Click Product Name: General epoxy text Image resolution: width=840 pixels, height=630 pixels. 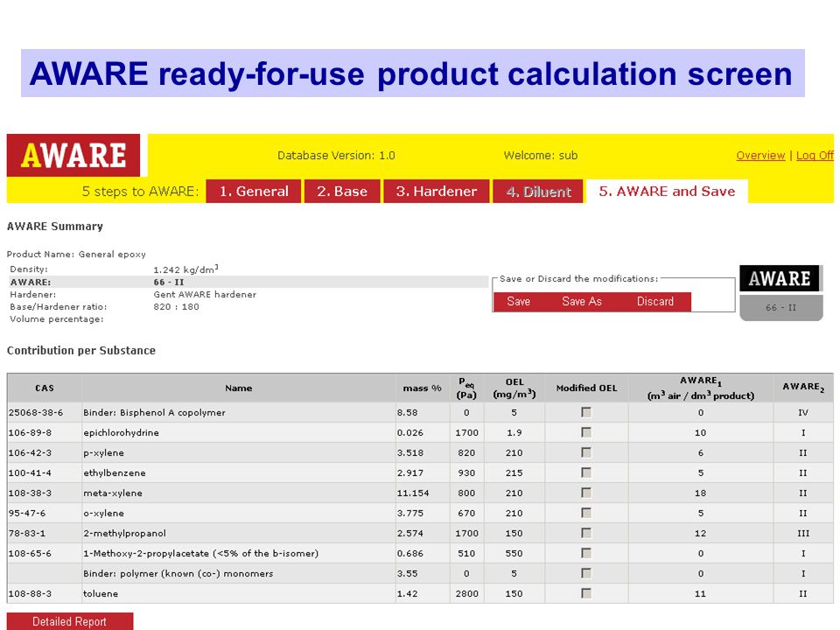[x=76, y=254]
